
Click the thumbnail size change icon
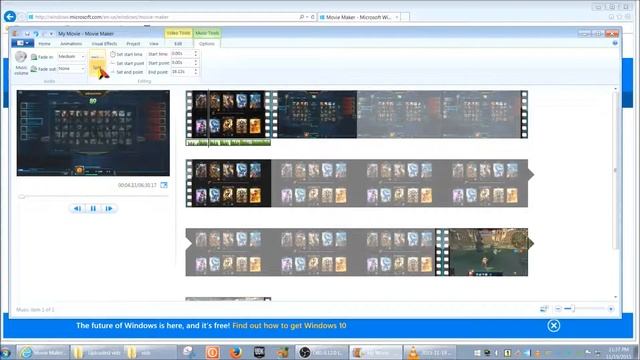pyautogui.click(x=544, y=309)
